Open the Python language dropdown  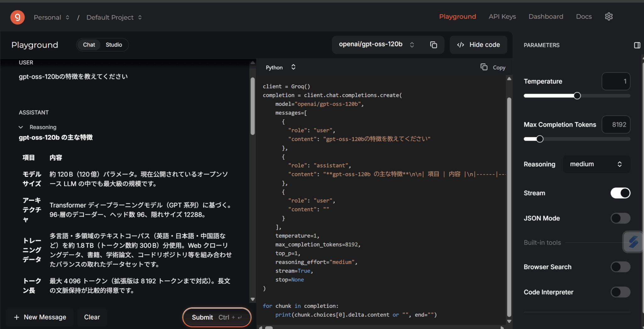(x=281, y=67)
